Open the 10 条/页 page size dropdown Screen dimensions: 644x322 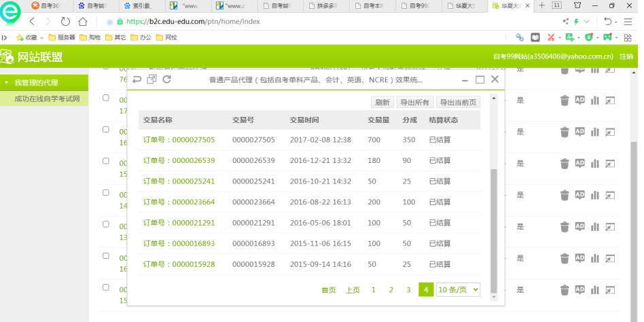pyautogui.click(x=458, y=289)
